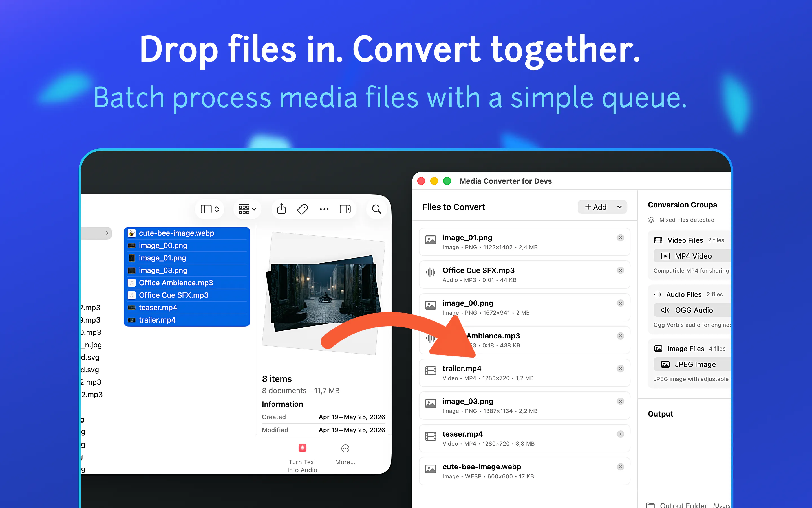
Task: Click the Turn Text Into Audio action
Action: click(x=302, y=458)
